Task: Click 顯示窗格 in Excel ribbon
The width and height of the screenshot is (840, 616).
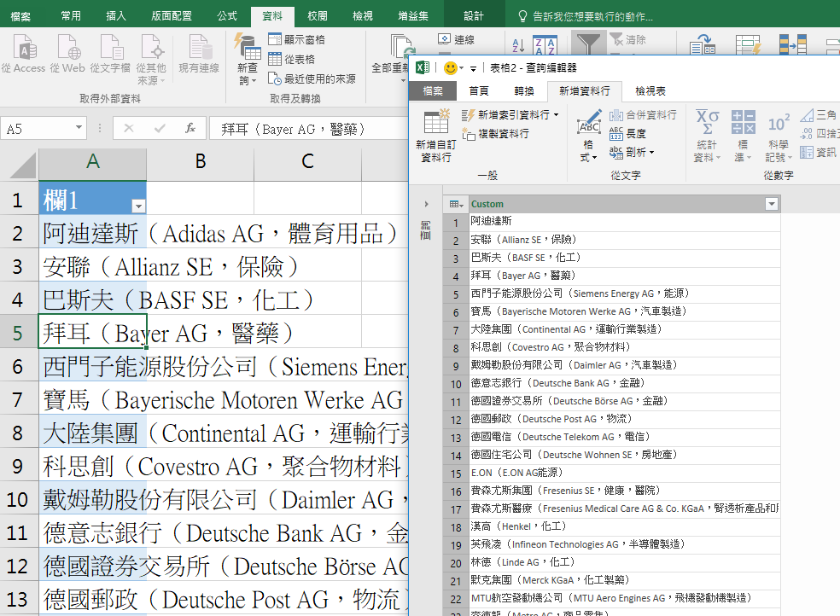Action: pyautogui.click(x=297, y=39)
